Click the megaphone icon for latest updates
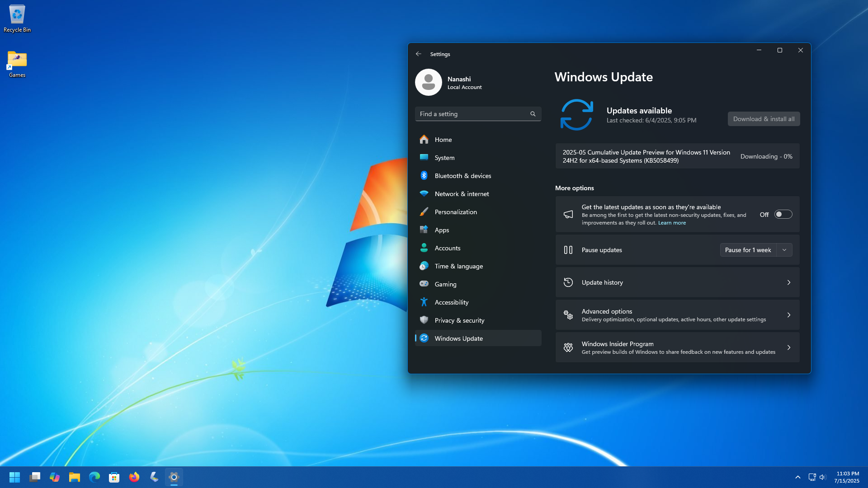 [x=568, y=215]
